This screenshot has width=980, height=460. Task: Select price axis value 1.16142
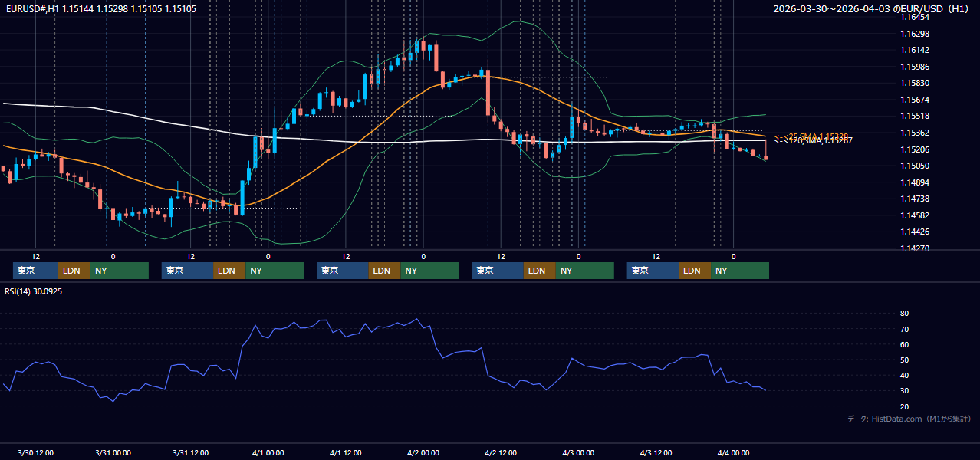point(915,50)
